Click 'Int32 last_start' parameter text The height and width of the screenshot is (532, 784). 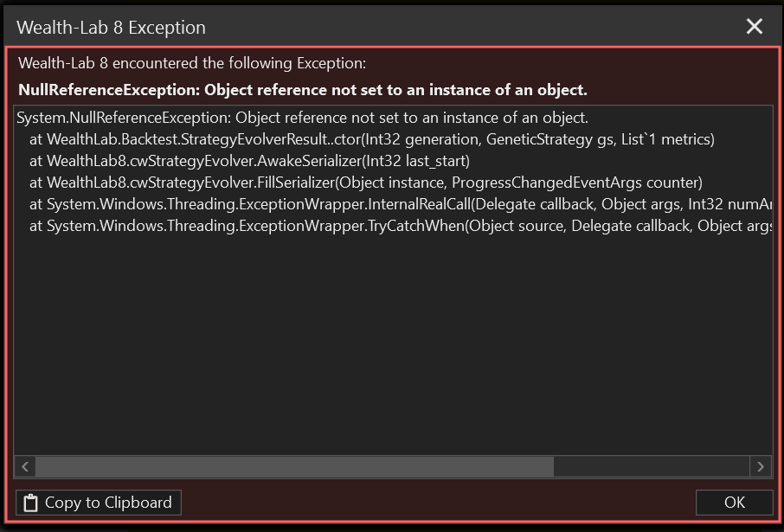point(416,161)
